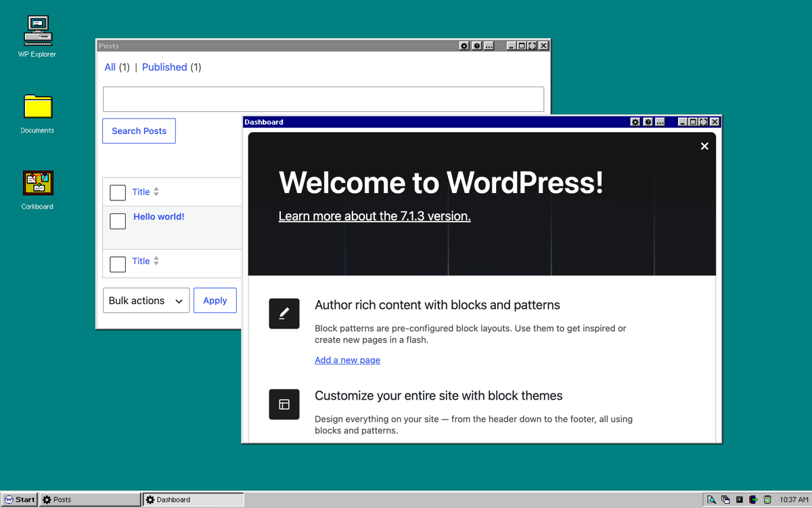Focus the posts search input field

[323, 99]
